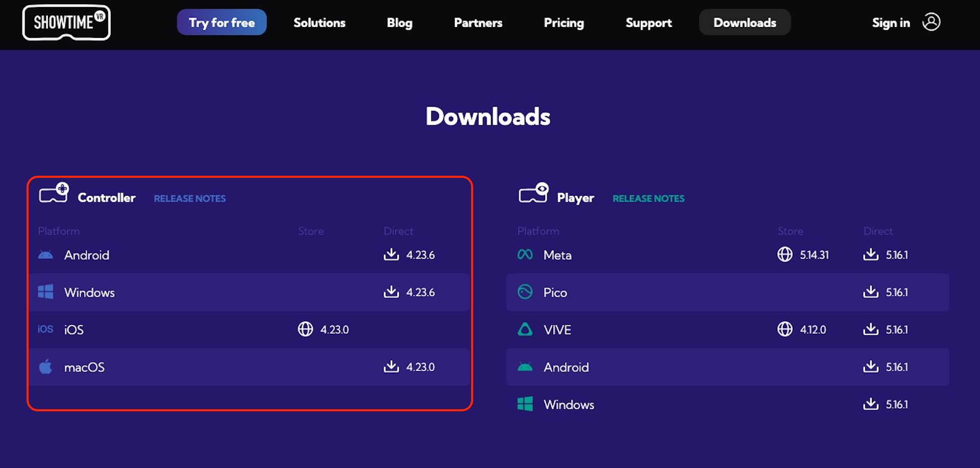
Task: Open the Support menu item
Action: click(649, 22)
